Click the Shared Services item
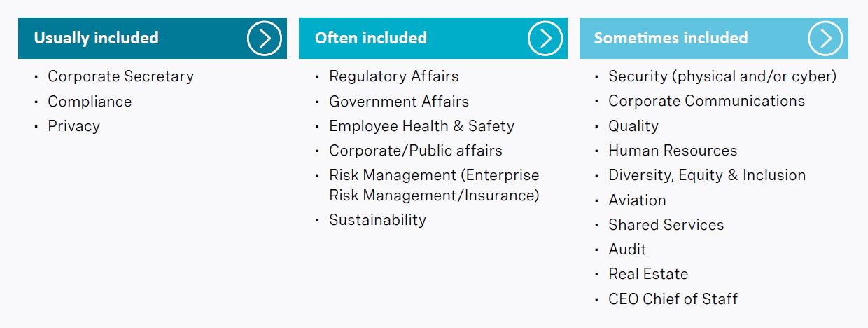 click(666, 225)
